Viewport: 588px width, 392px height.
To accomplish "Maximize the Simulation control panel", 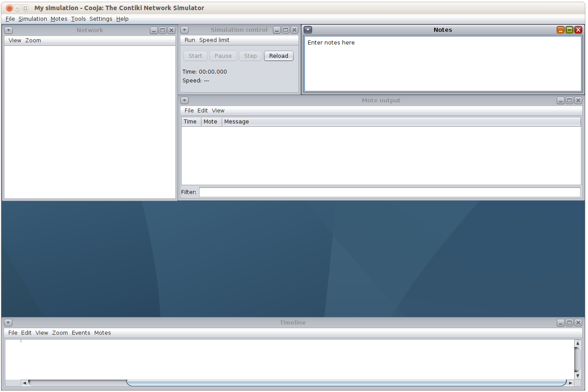I will pos(286,30).
